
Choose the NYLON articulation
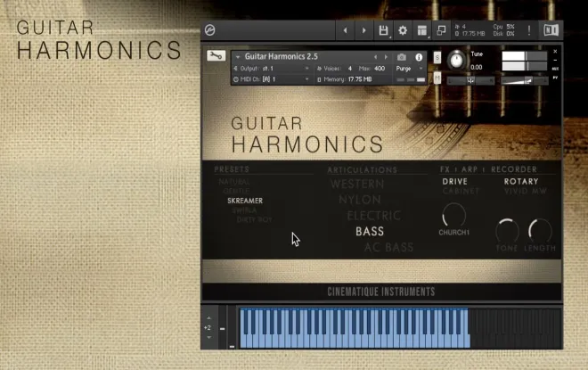[x=360, y=200]
